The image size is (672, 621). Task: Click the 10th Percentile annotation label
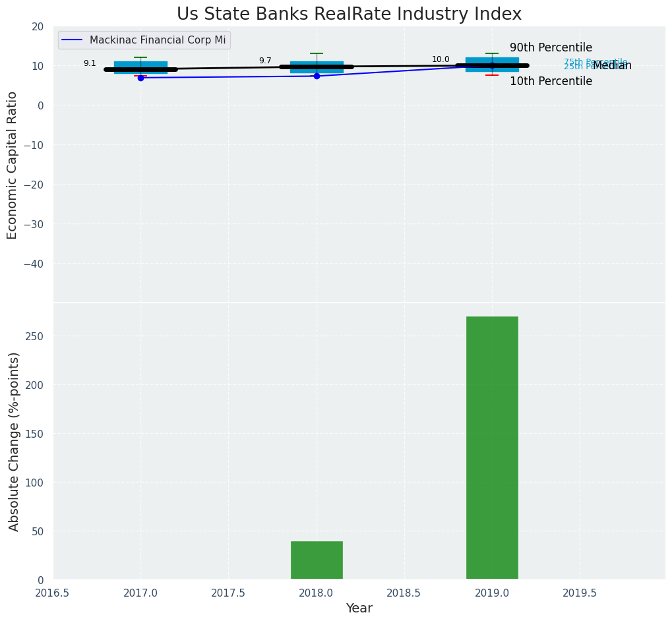click(x=551, y=82)
